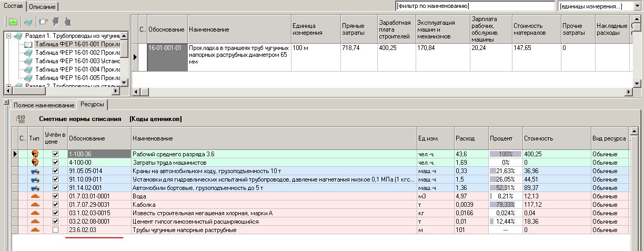Click the material icon in row 03.1.02.03-0015
This screenshot has height=251, width=644.
35,213
